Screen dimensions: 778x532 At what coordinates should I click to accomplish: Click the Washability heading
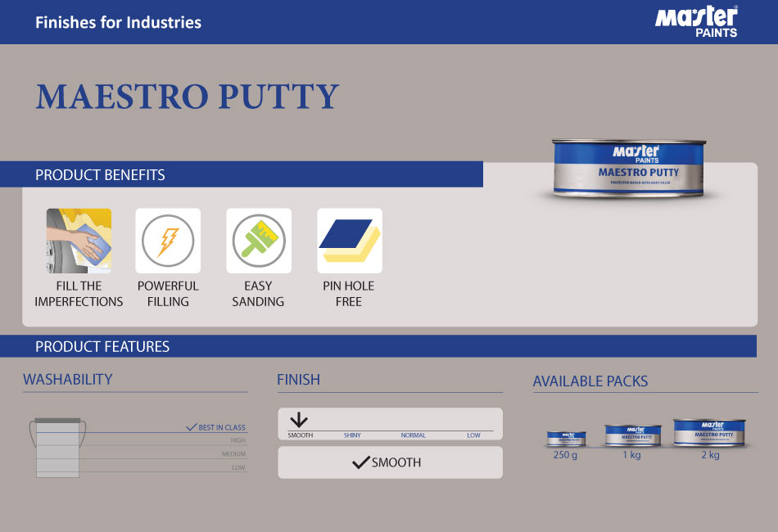coord(67,379)
